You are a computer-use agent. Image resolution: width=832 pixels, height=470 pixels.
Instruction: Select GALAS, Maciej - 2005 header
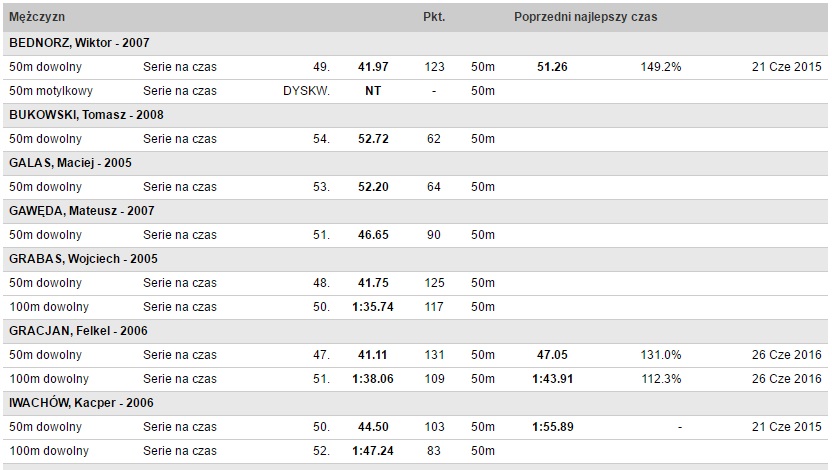click(70, 163)
